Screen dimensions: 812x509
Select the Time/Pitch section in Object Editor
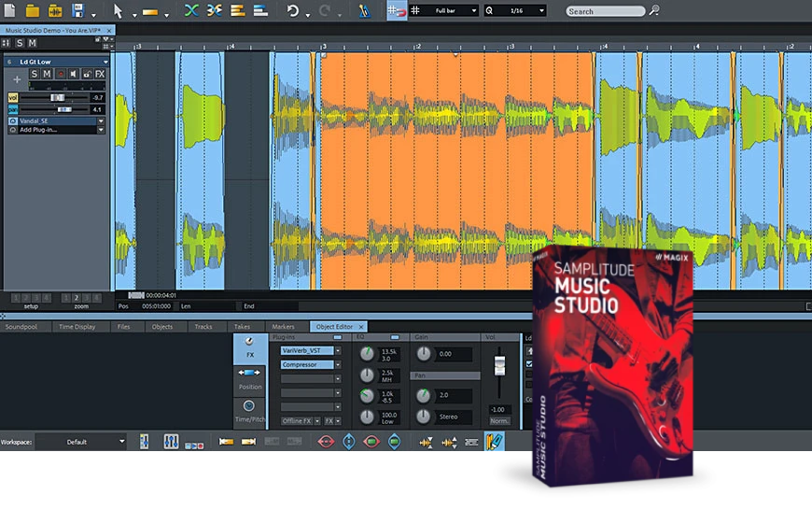click(250, 412)
